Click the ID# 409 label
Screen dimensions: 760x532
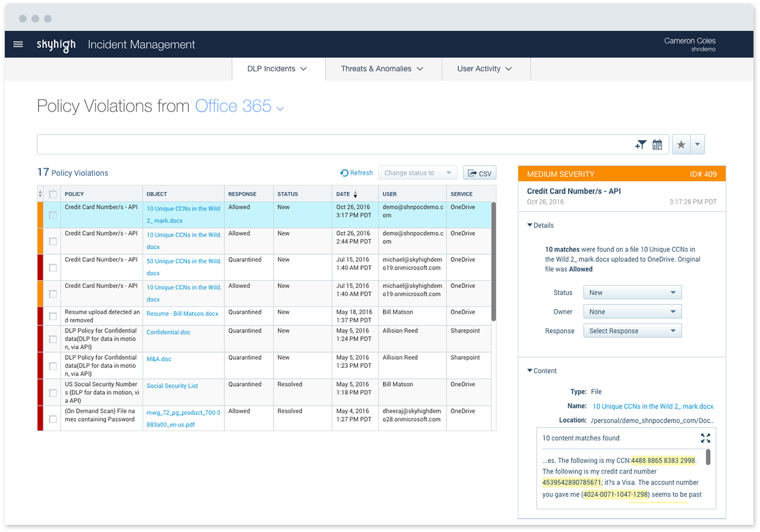click(x=703, y=174)
